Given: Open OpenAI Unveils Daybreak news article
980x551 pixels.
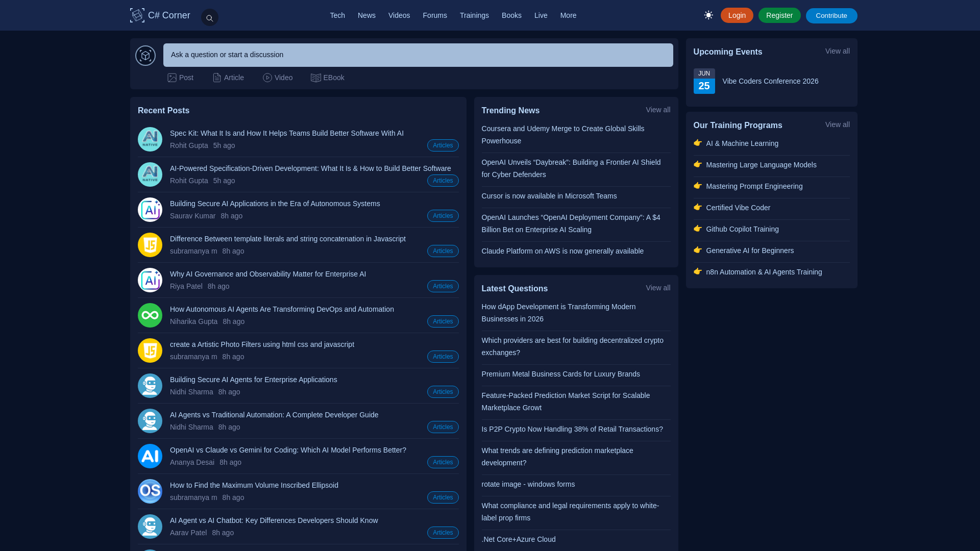Looking at the screenshot, I should pyautogui.click(x=571, y=168).
